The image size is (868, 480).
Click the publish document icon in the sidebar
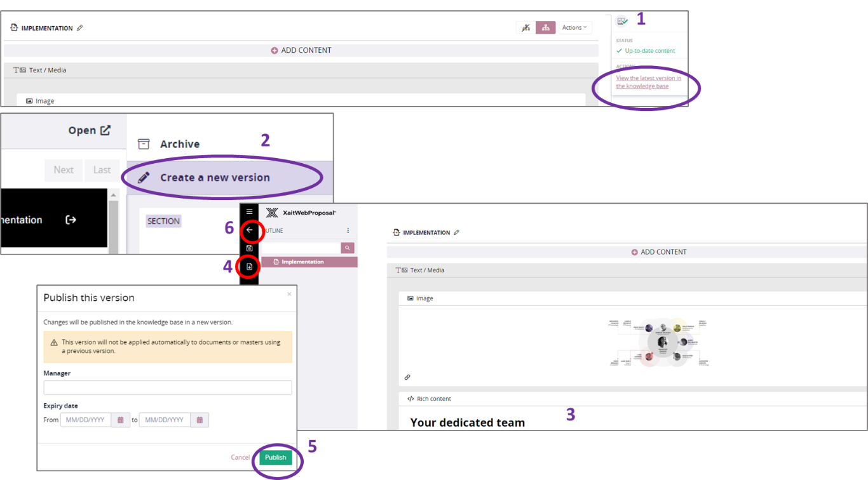(x=249, y=267)
